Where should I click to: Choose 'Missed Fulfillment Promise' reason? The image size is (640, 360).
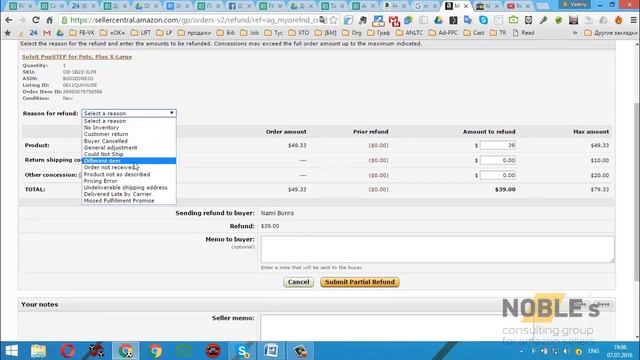coord(129,201)
